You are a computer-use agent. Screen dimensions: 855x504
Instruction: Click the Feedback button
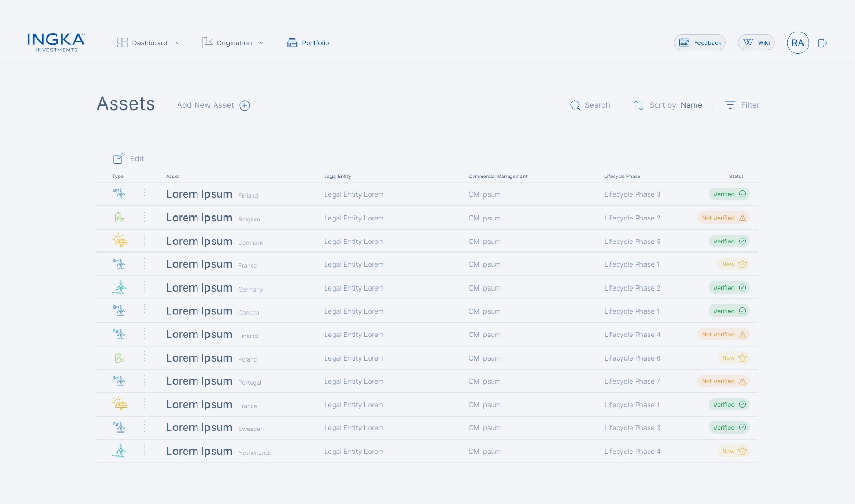[700, 43]
